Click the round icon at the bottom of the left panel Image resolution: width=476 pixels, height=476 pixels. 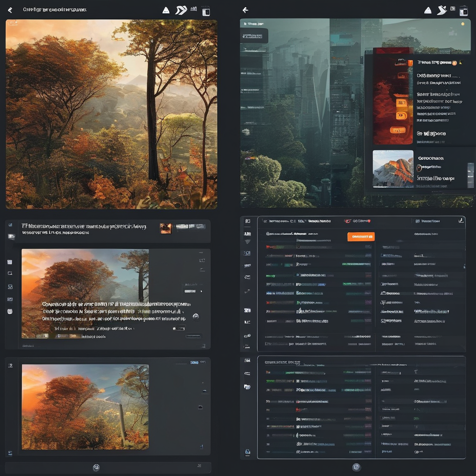96,468
